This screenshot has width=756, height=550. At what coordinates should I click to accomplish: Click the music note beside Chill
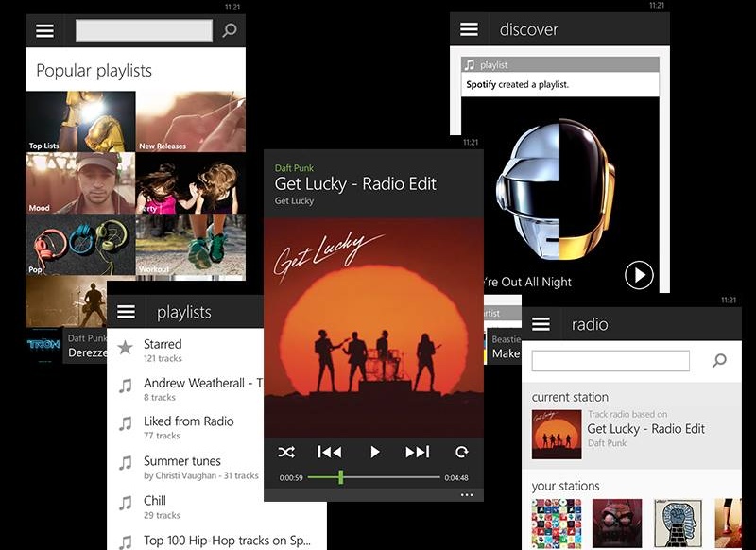point(126,504)
